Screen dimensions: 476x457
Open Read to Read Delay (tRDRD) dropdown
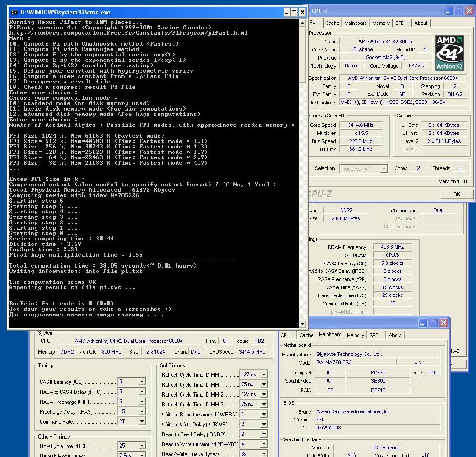click(264, 434)
